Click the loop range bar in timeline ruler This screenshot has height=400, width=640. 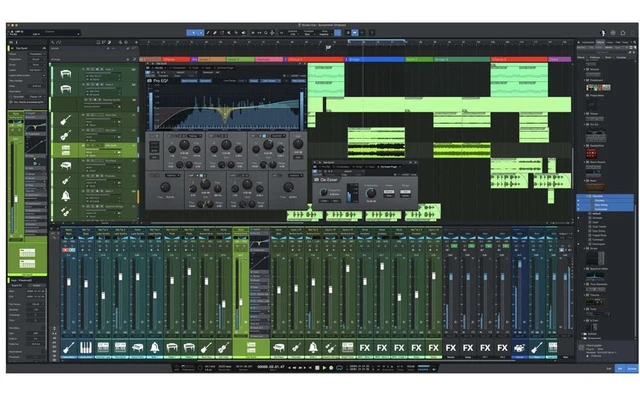point(377,40)
